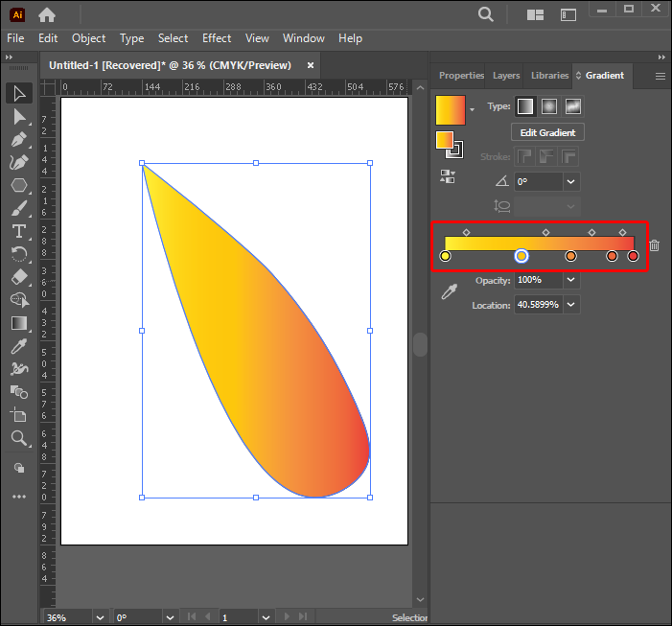Viewport: 672px width, 626px height.
Task: Pick the Eraser tool
Action: coord(19,277)
